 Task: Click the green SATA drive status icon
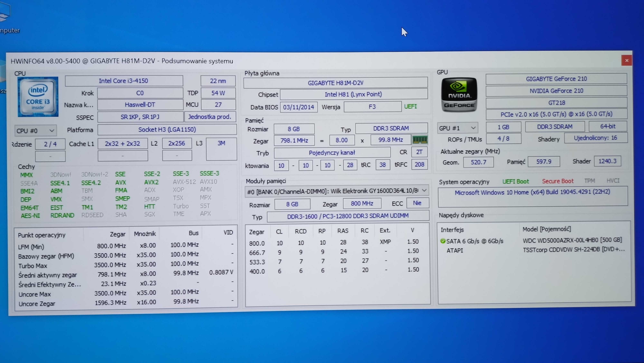(443, 241)
